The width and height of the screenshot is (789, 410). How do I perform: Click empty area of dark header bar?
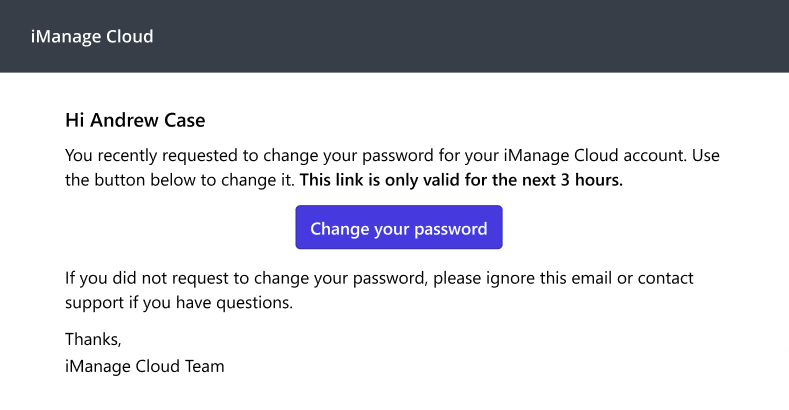500,37
